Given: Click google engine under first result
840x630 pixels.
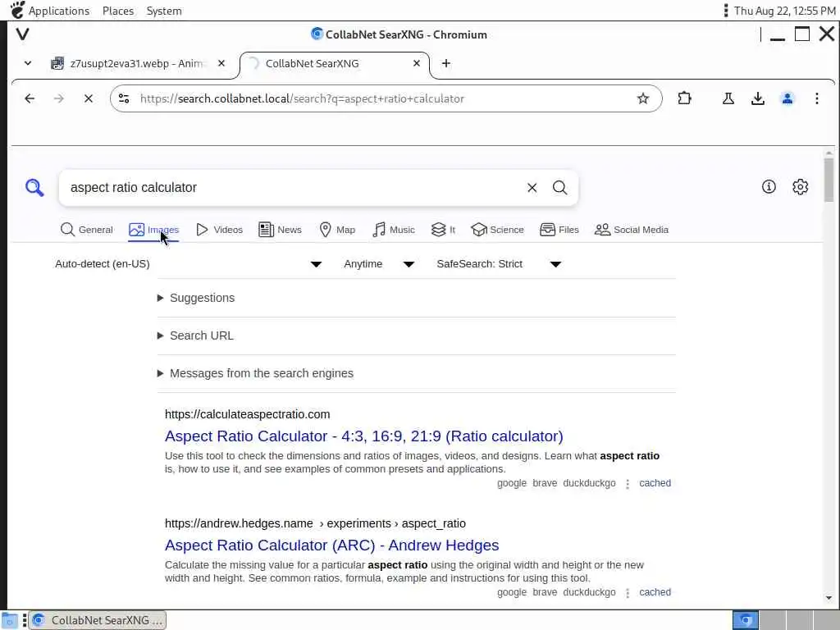Looking at the screenshot, I should click(x=512, y=483).
